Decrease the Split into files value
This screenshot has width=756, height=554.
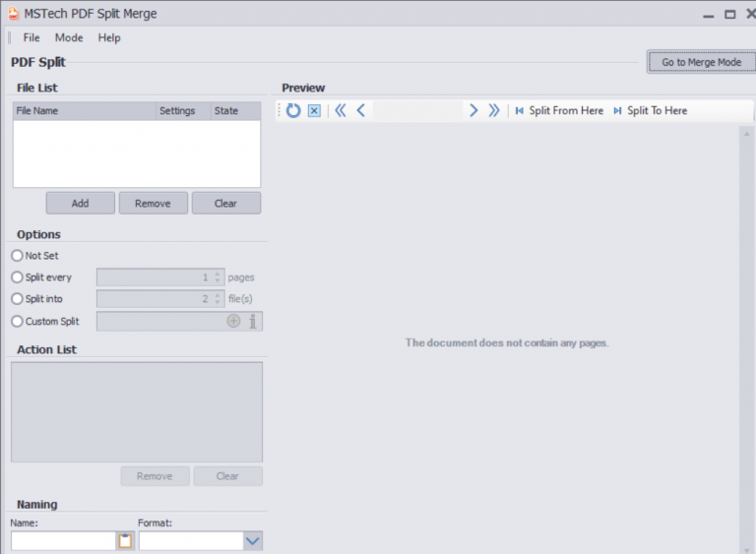(x=218, y=302)
